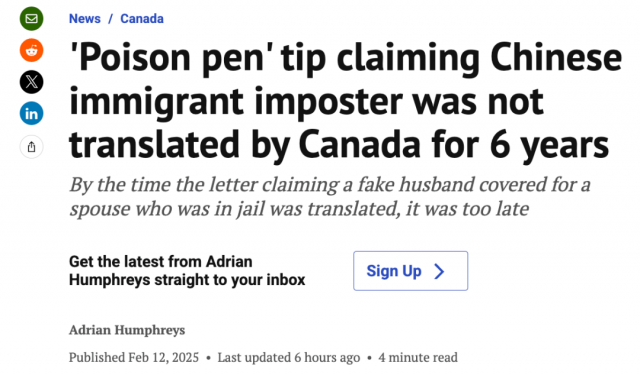Click the arrow chevron inside Sign Up

(439, 271)
